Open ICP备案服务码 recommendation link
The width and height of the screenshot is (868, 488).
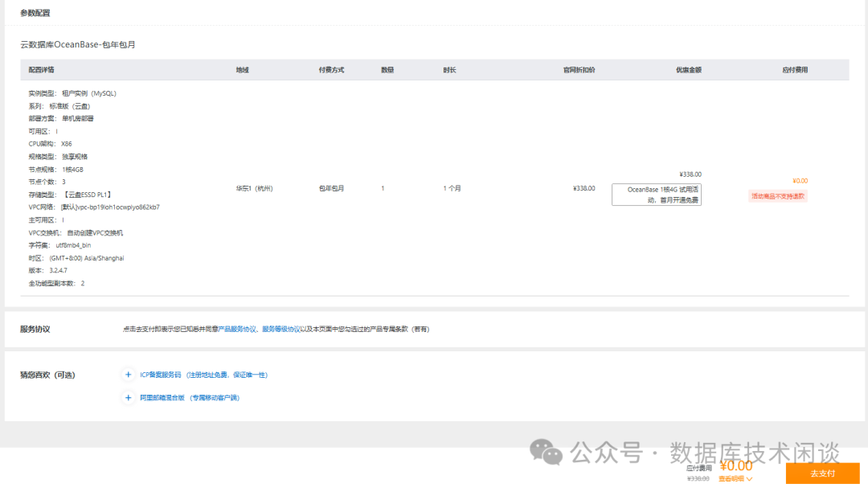203,375
